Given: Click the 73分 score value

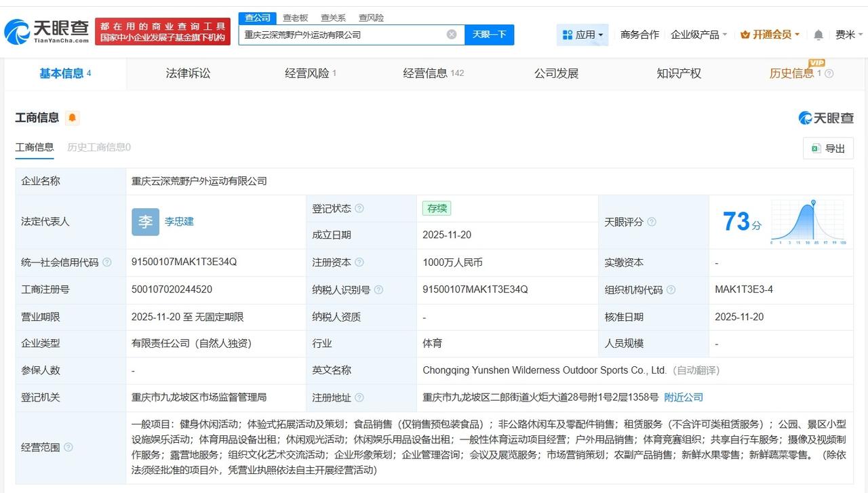Looking at the screenshot, I should tap(742, 222).
